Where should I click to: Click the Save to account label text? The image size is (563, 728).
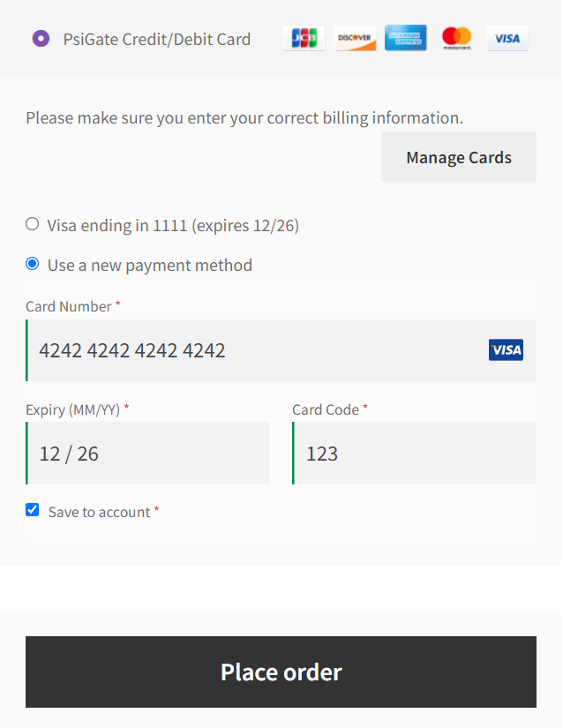pyautogui.click(x=101, y=510)
